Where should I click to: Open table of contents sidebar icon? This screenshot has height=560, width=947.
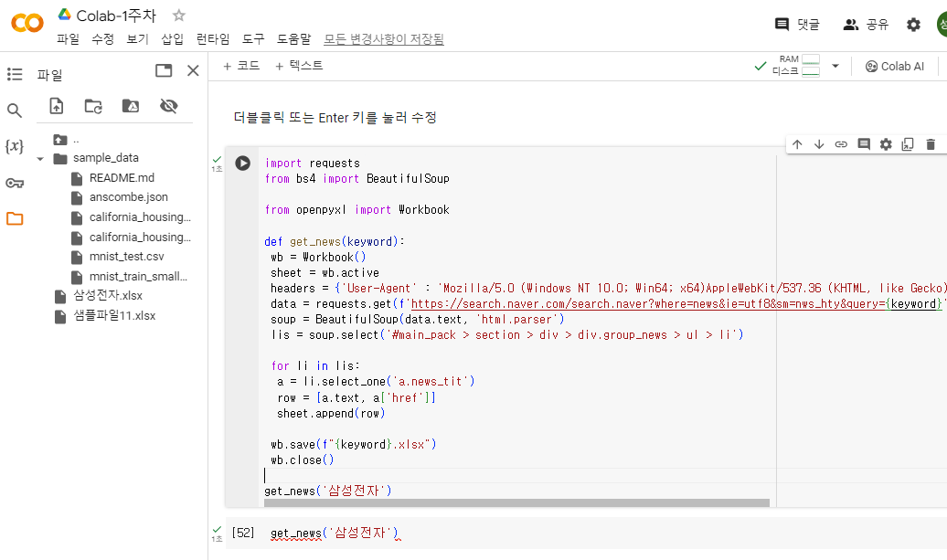pyautogui.click(x=15, y=74)
